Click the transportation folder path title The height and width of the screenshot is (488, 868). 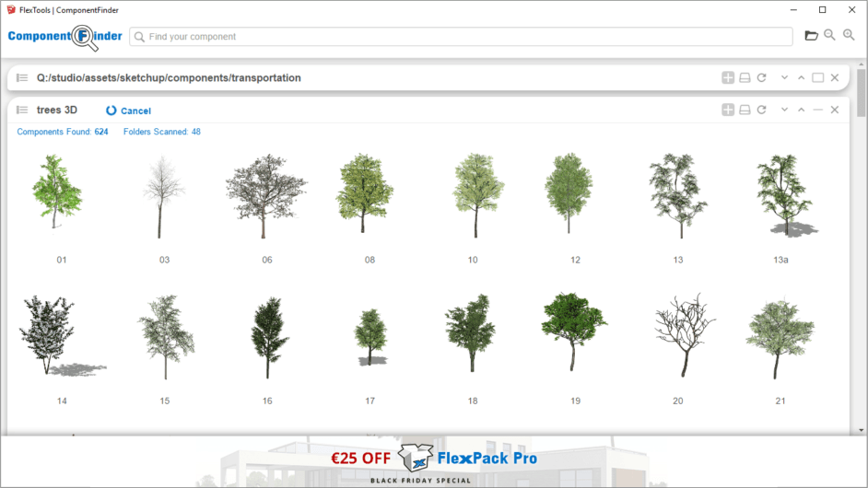pos(169,78)
